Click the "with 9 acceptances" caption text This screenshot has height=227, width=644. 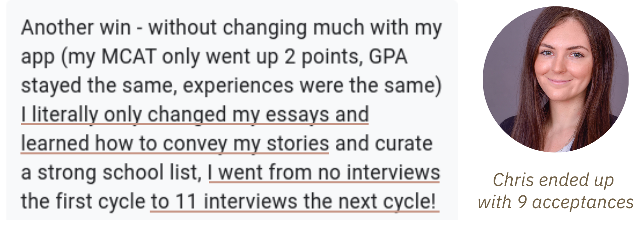coord(556,202)
